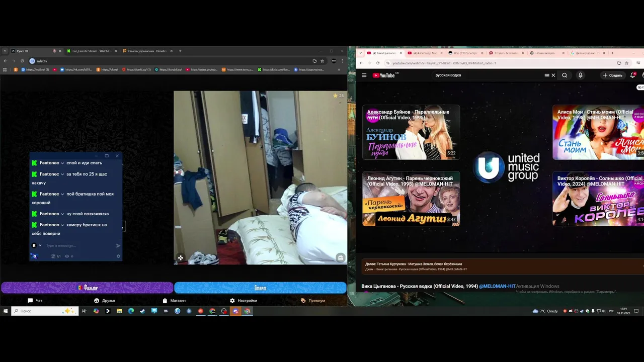This screenshot has height=362, width=644.
Task: Go to the YouTube home logo
Action: point(384,75)
